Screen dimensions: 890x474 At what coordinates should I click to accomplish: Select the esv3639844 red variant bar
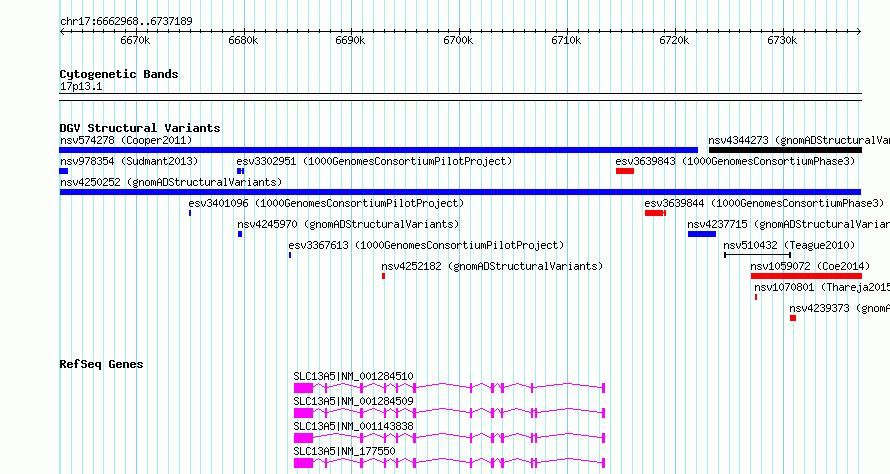[656, 213]
